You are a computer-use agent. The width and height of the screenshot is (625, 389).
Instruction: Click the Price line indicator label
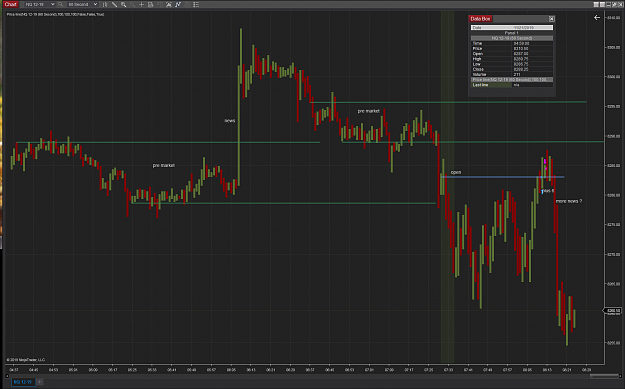[x=55, y=14]
